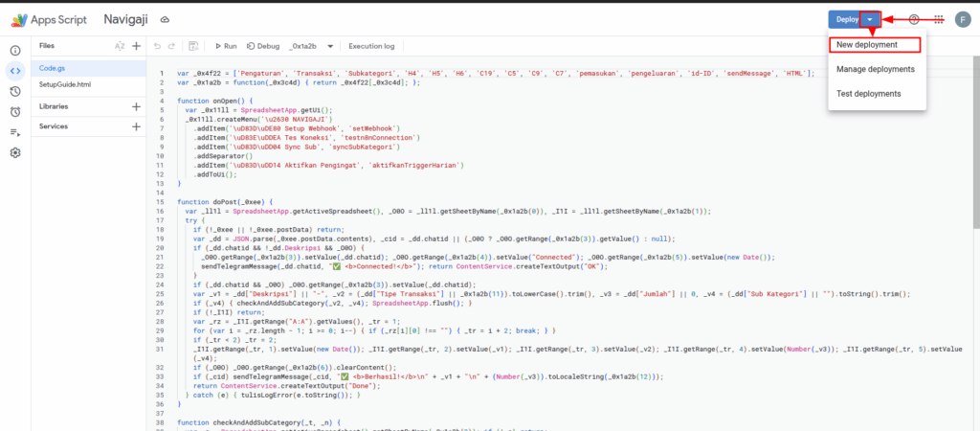Image resolution: width=980 pixels, height=431 pixels.
Task: Select Test deployments from the menu
Action: [868, 94]
